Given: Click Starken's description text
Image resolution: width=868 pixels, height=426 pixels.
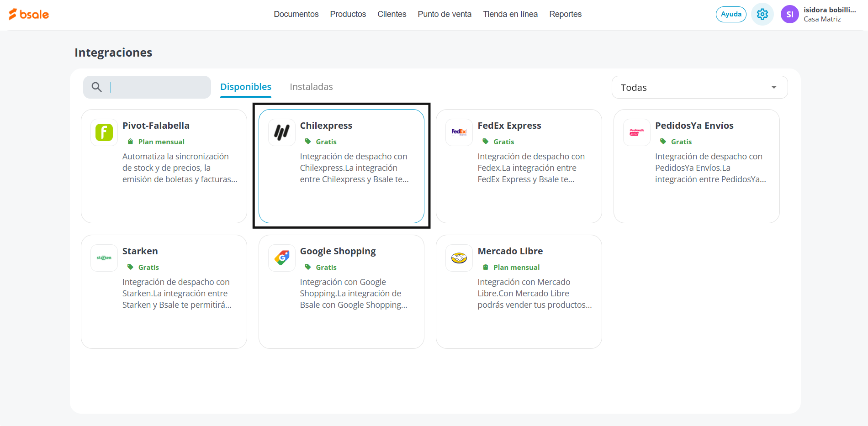Looking at the screenshot, I should [177, 294].
